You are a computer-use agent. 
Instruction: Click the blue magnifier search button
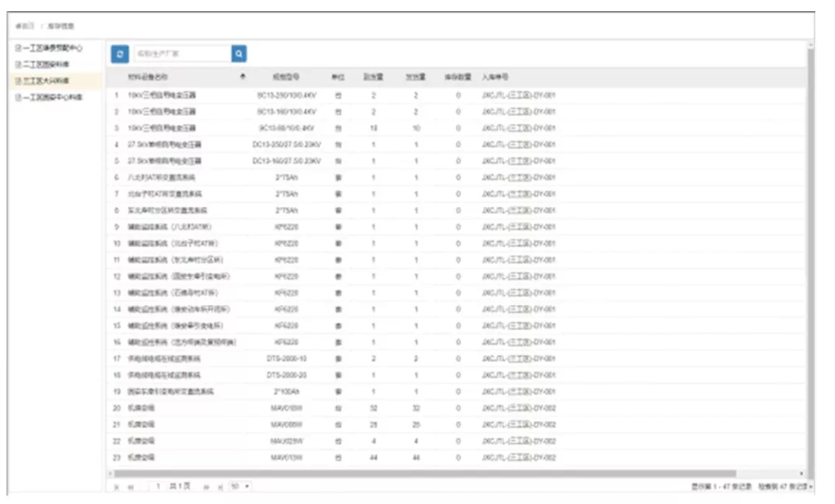(x=239, y=54)
